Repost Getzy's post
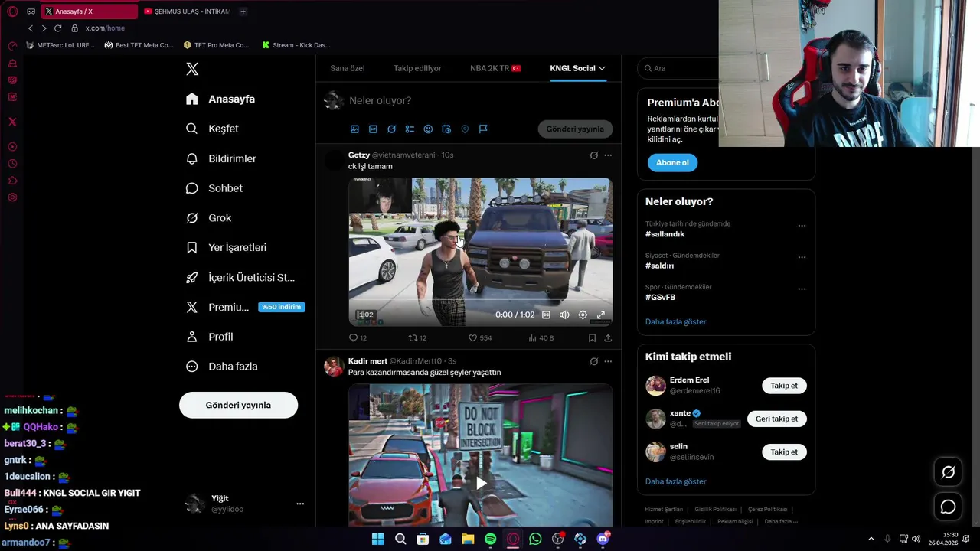Screen dimensions: 980x551 point(417,337)
